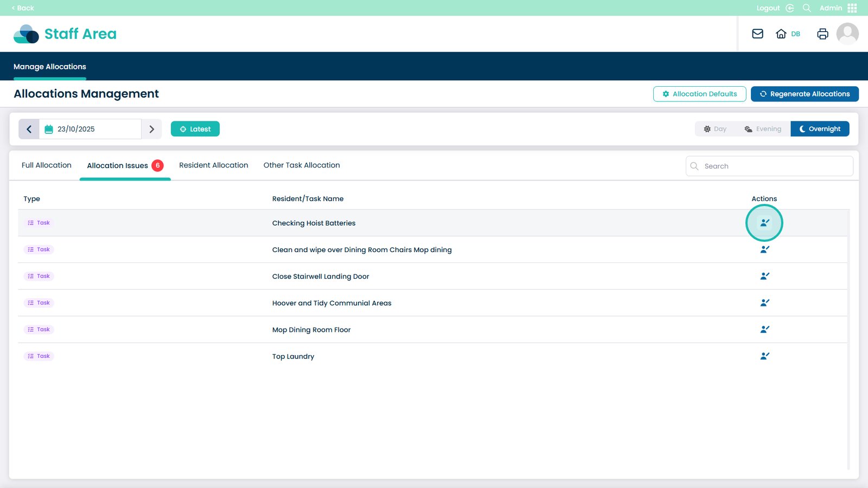Open Allocation Defaults settings
The width and height of the screenshot is (868, 488).
pos(699,94)
